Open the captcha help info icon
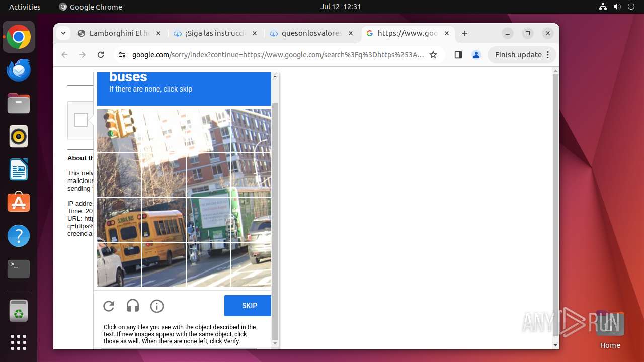 [157, 306]
